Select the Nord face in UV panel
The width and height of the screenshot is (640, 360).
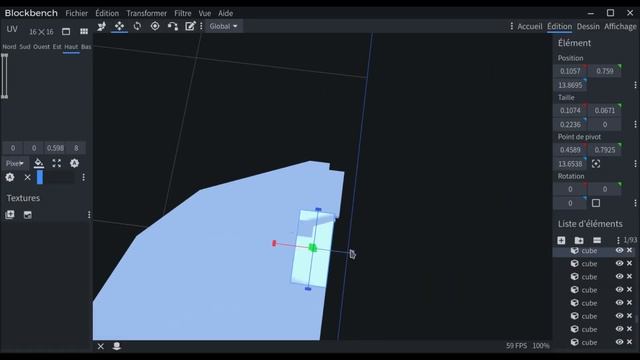point(9,47)
